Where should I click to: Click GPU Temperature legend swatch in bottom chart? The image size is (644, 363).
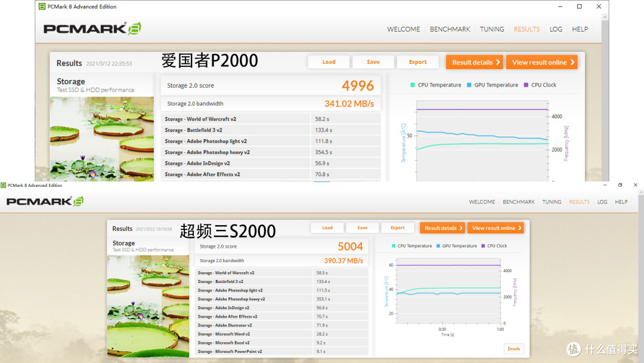(438, 246)
